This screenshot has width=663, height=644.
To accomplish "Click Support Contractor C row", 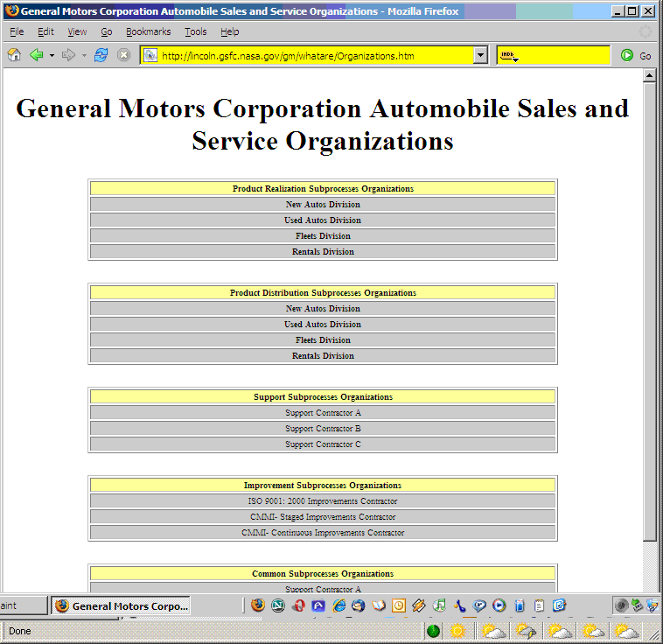I will (x=323, y=444).
